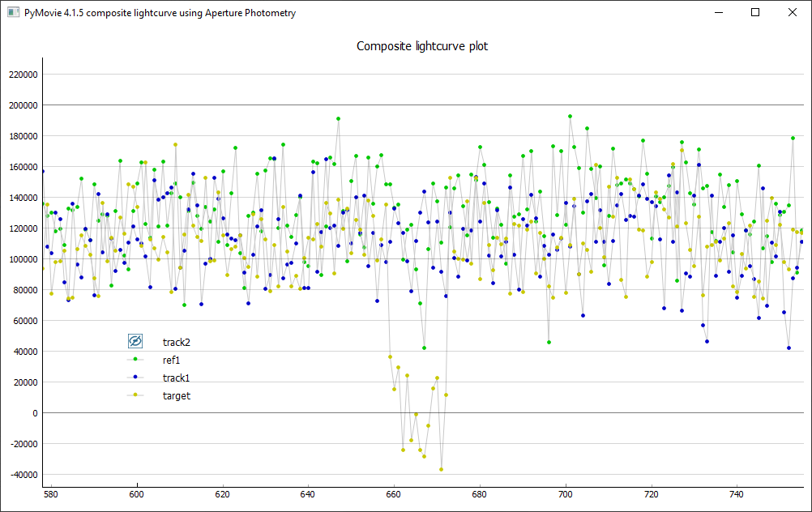Image resolution: width=812 pixels, height=512 pixels.
Task: Select the target legend label text
Action: tap(177, 395)
